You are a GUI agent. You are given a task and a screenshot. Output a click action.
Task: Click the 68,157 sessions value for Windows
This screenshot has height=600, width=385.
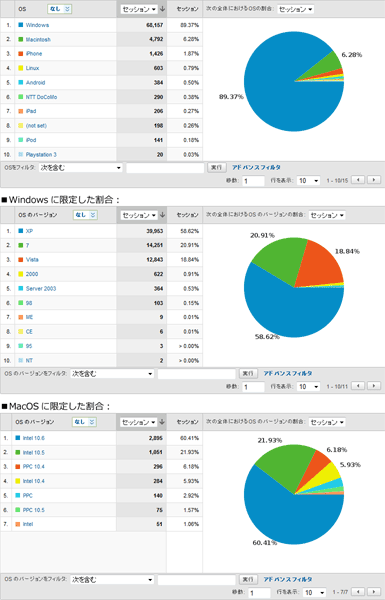(155, 25)
